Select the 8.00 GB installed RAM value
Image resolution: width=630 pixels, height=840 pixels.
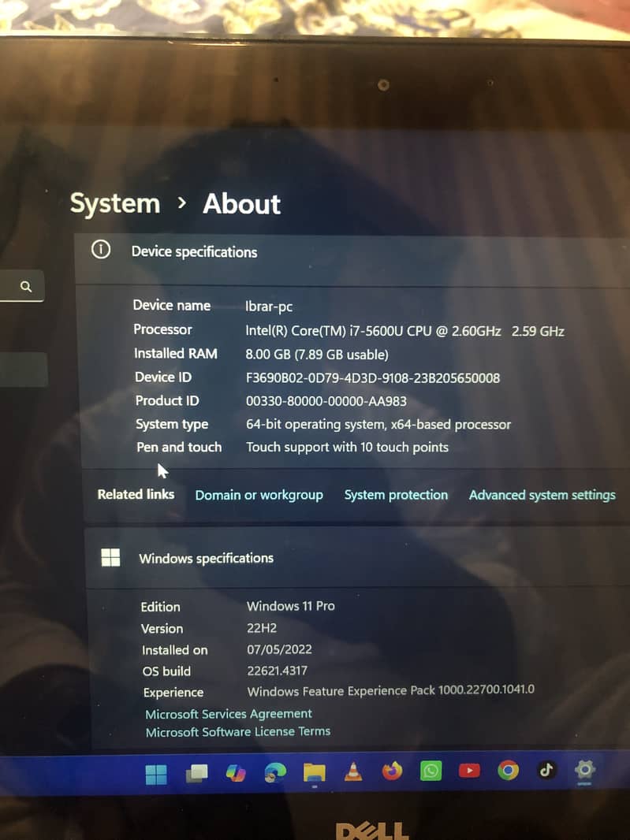pos(317,355)
